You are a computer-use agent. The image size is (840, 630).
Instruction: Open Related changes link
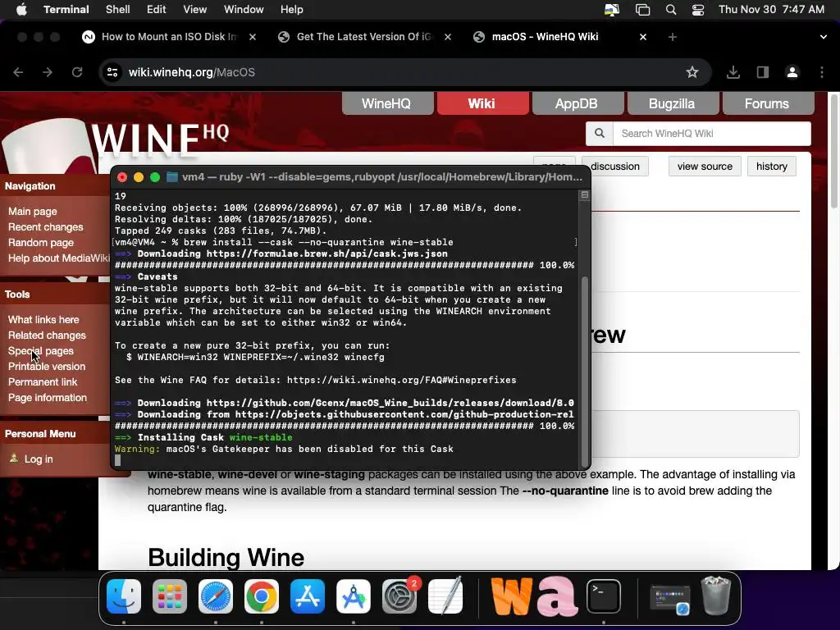point(47,336)
